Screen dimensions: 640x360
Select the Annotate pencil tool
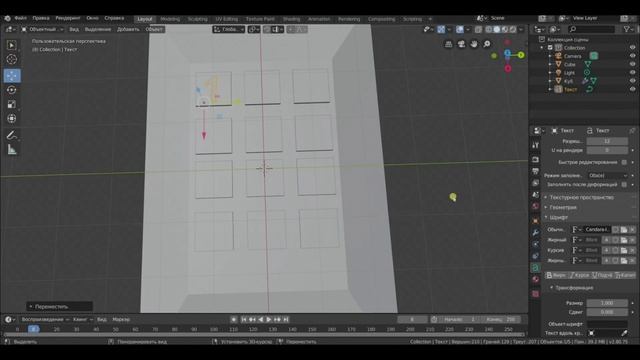[12, 135]
